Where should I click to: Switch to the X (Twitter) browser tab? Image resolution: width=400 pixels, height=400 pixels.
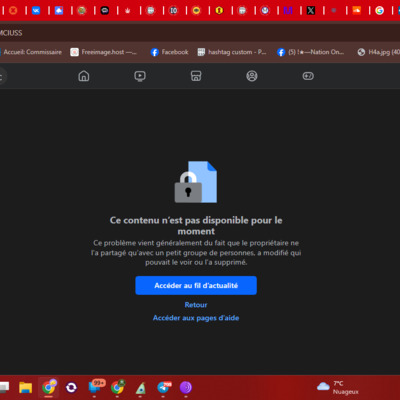pyautogui.click(x=311, y=11)
